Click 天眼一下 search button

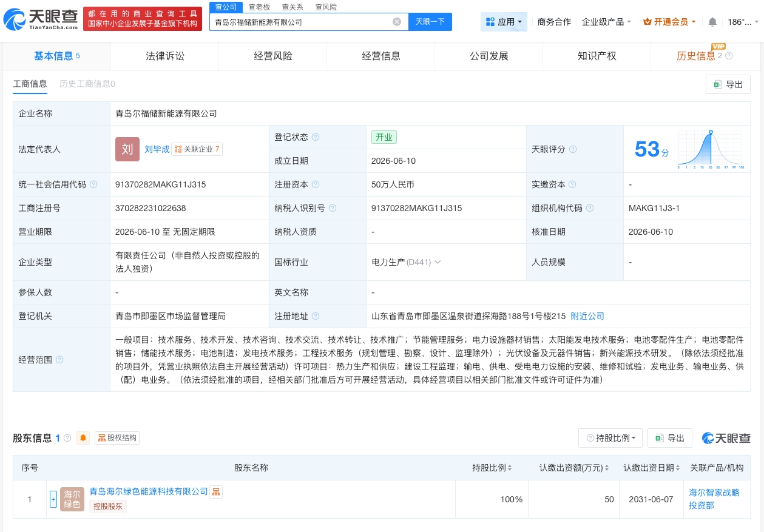point(430,22)
